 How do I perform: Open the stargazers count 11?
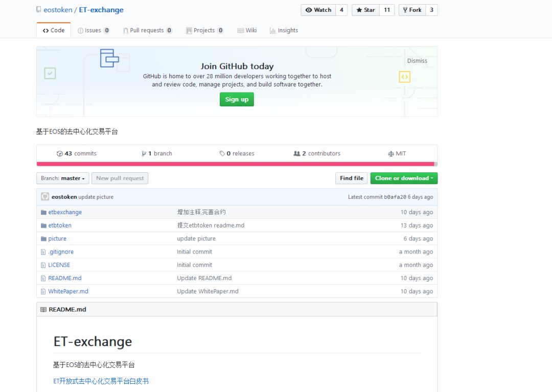[387, 10]
